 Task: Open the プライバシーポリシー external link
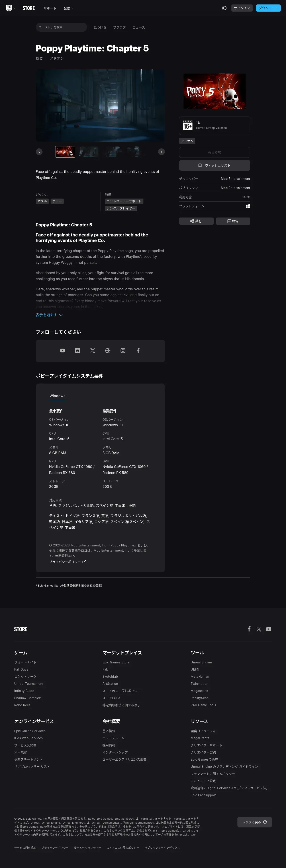tap(67, 562)
